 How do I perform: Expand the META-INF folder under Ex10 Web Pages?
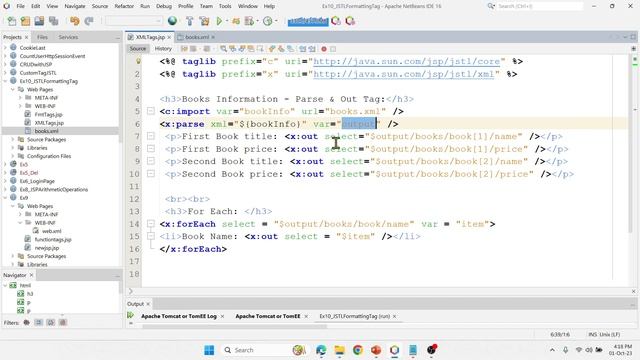pyautogui.click(x=20, y=98)
